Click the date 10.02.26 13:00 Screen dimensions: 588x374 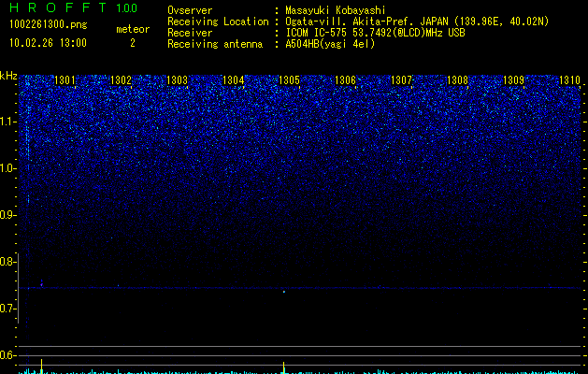[48, 43]
